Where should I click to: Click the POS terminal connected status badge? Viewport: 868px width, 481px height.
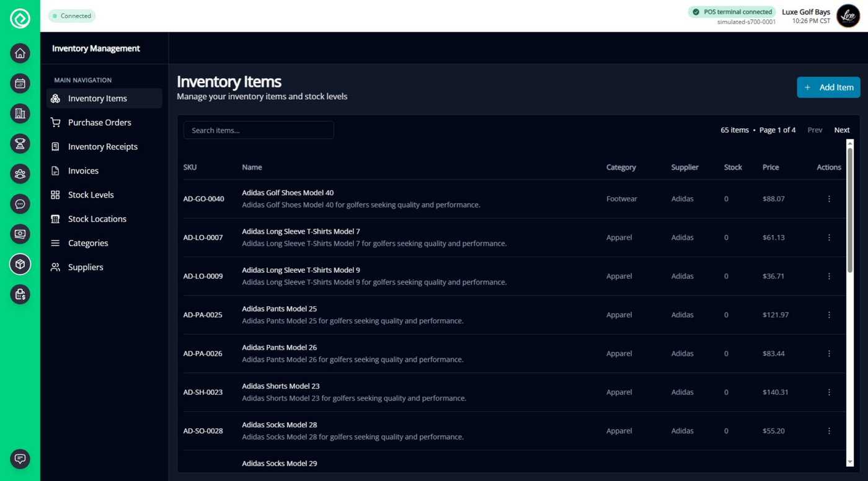pos(732,12)
